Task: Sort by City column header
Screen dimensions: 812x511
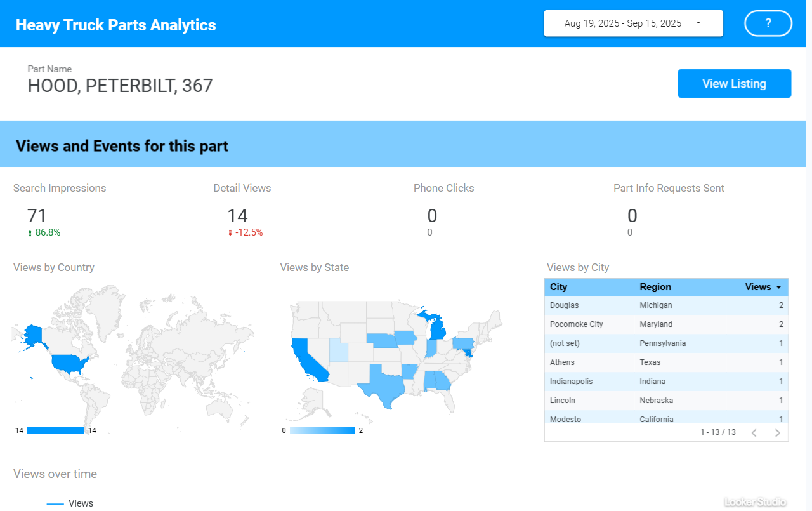Action: (559, 287)
